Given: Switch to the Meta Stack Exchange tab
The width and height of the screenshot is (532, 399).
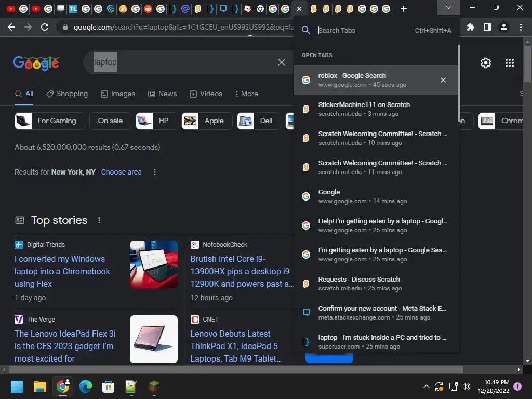Looking at the screenshot, I should (223, 9).
